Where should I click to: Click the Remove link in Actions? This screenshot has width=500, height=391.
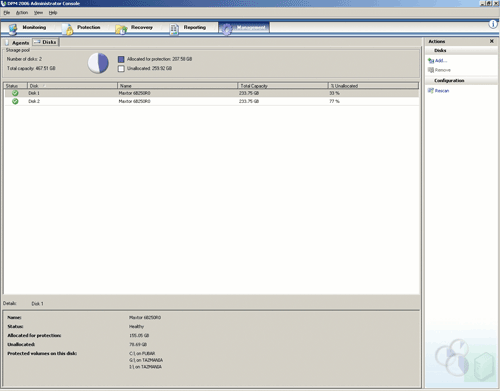(443, 70)
